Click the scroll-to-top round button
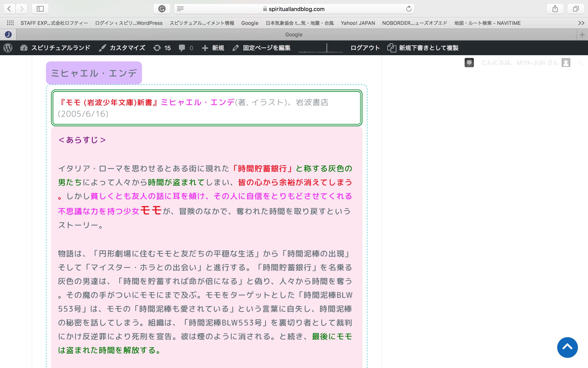The image size is (588, 368). [567, 347]
